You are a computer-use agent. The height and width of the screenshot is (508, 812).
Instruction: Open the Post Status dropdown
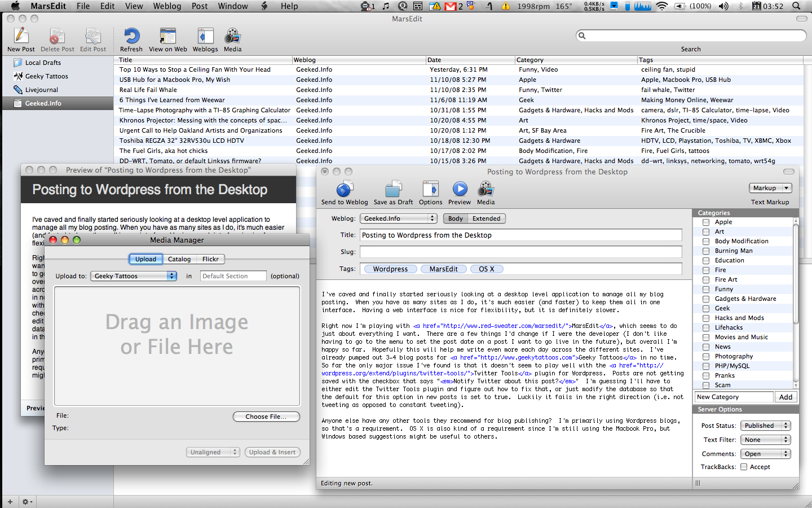coord(765,426)
